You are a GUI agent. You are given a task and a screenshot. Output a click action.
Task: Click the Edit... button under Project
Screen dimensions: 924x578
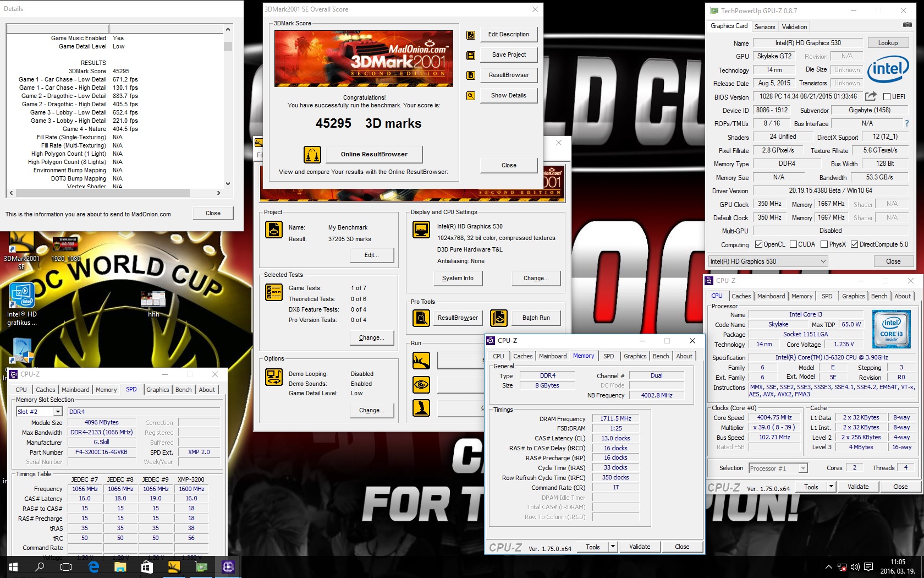pos(372,255)
